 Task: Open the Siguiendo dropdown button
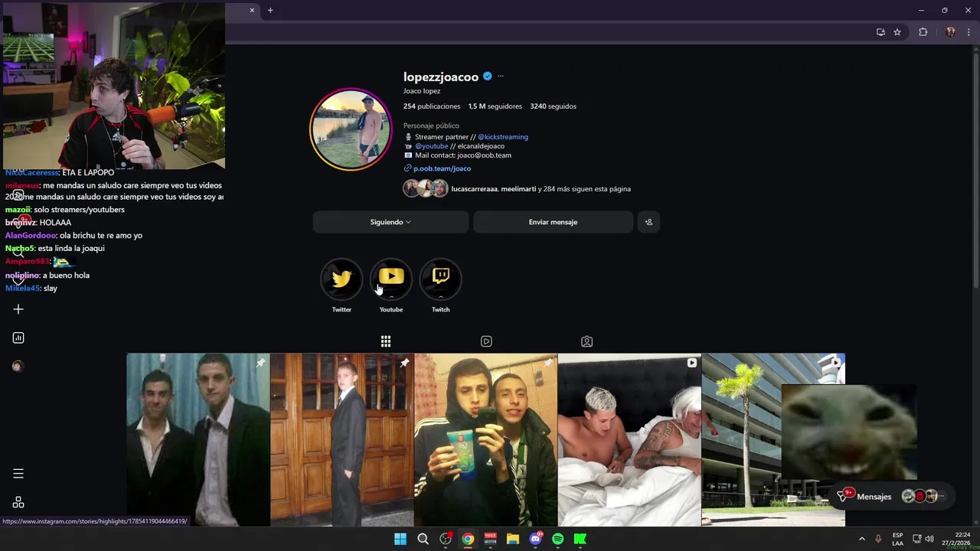390,222
